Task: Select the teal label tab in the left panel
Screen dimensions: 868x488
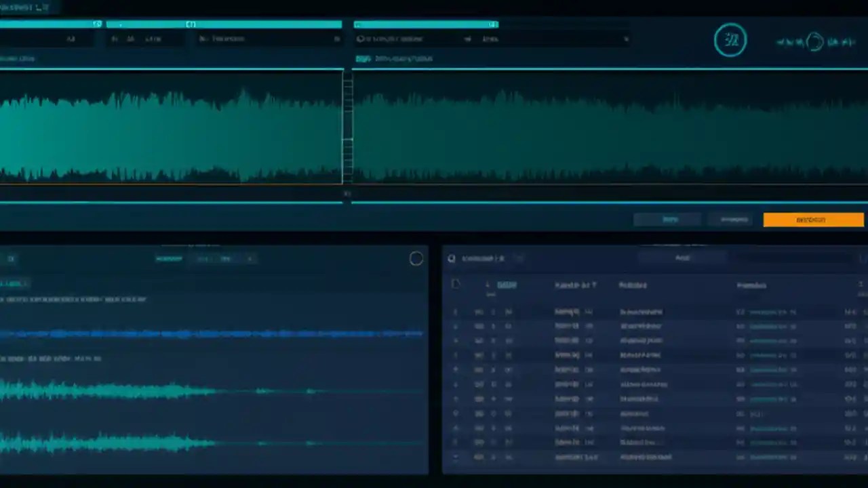Action: pos(15,283)
